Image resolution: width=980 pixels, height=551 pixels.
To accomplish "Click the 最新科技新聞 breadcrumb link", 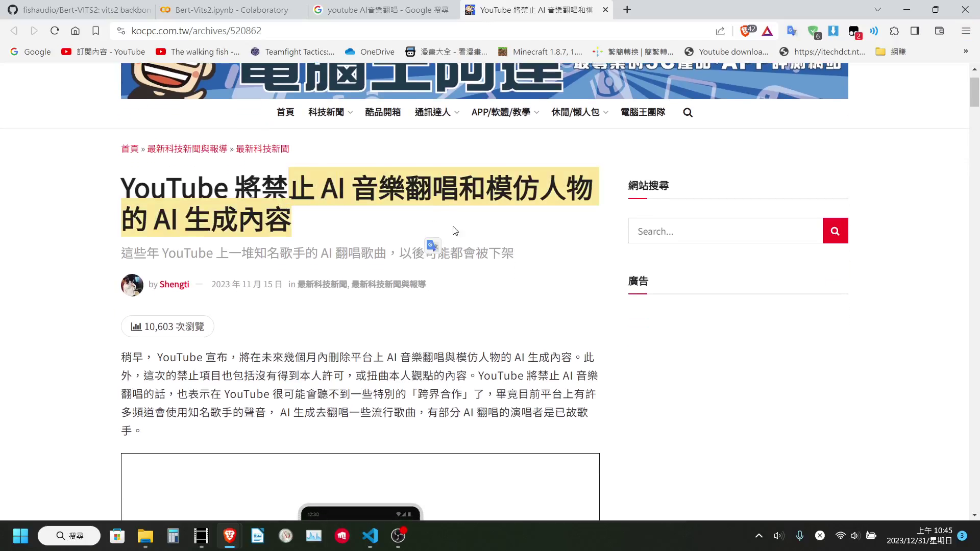I will tap(262, 149).
